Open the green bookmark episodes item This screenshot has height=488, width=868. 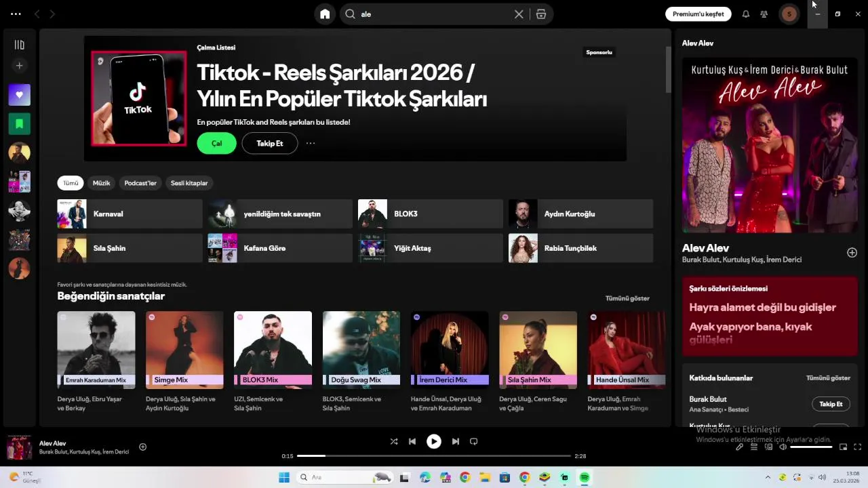point(19,124)
